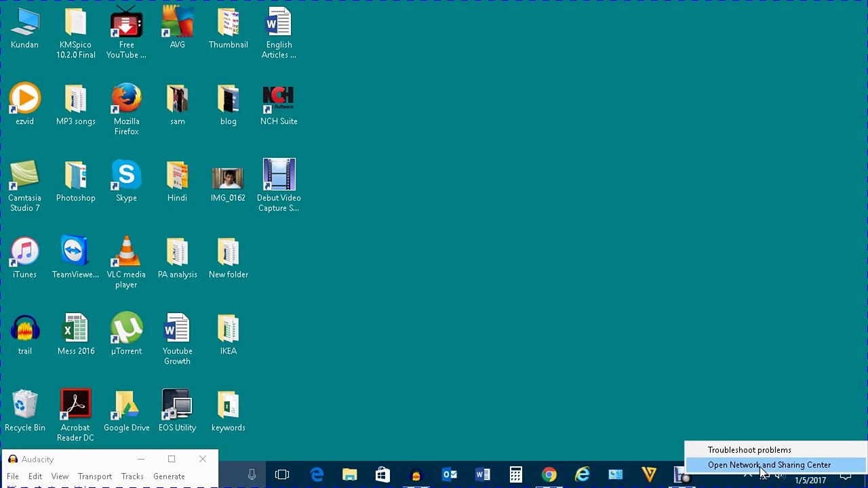Open Calculator from the taskbar

pos(516,474)
